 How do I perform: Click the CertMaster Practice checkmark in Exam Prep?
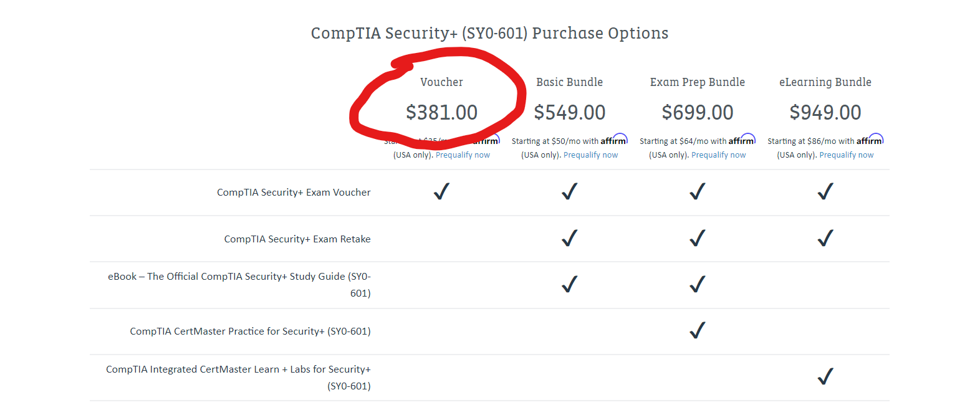698,330
